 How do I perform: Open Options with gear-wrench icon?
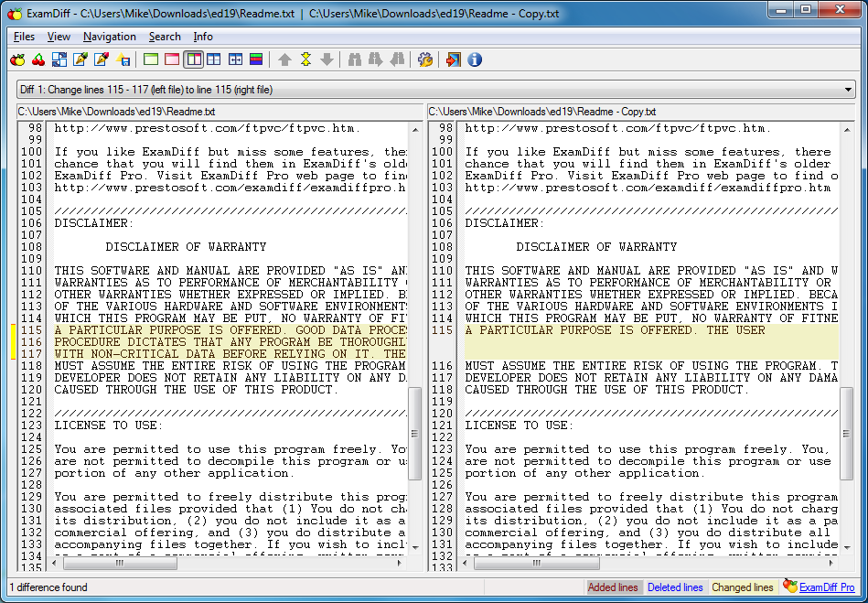pos(425,59)
